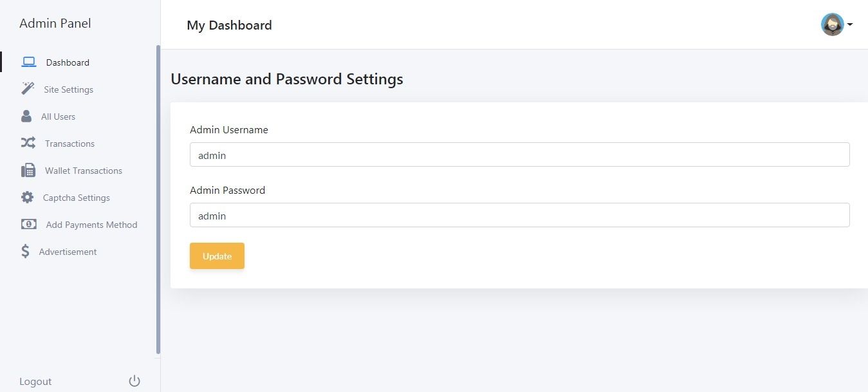Open the Site Settings menu item
Image resolution: width=868 pixels, height=392 pixels.
pyautogui.click(x=68, y=89)
